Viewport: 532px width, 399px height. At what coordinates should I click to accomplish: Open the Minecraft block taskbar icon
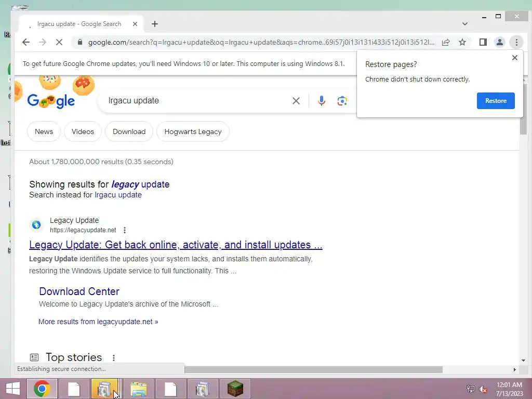click(x=235, y=389)
